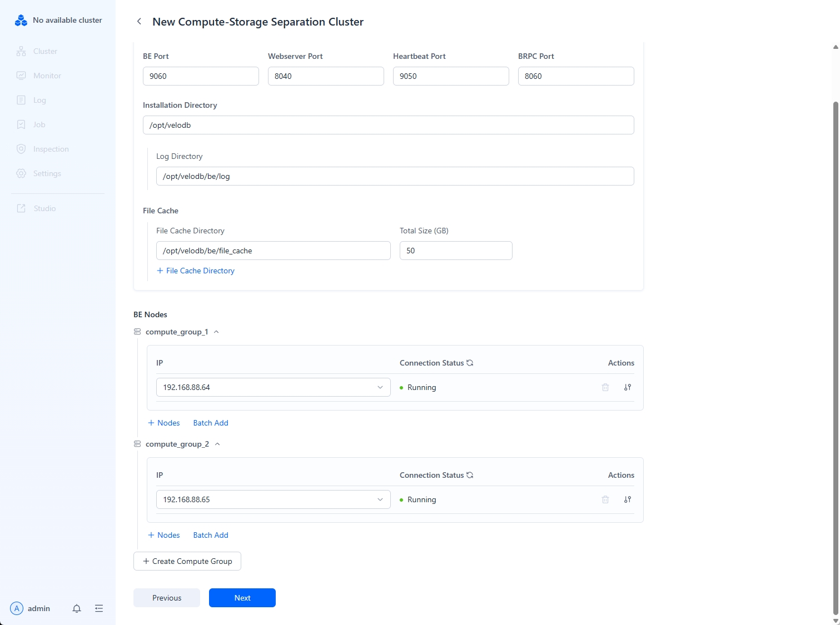The width and height of the screenshot is (840, 625).
Task: Open the notifications bell
Action: [77, 608]
